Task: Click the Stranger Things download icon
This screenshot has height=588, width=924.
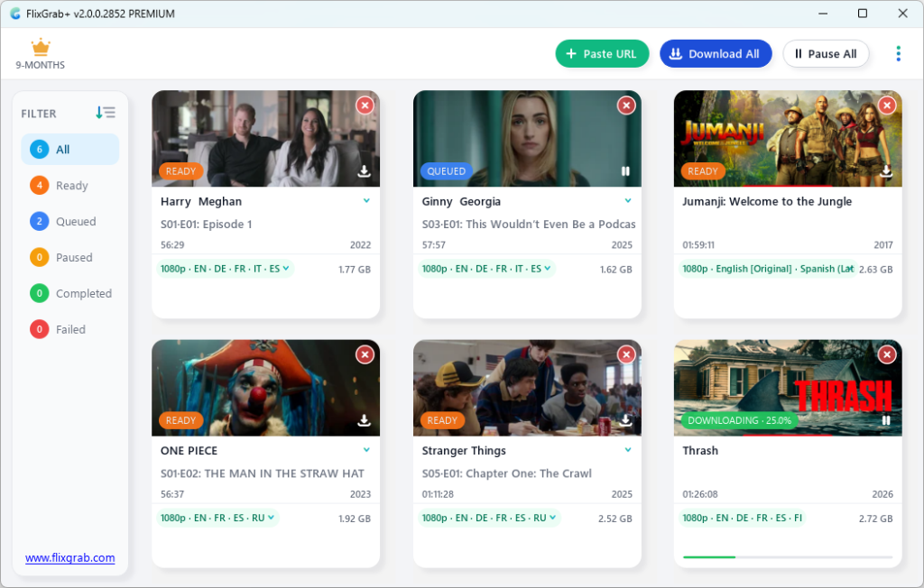Action: 625,420
